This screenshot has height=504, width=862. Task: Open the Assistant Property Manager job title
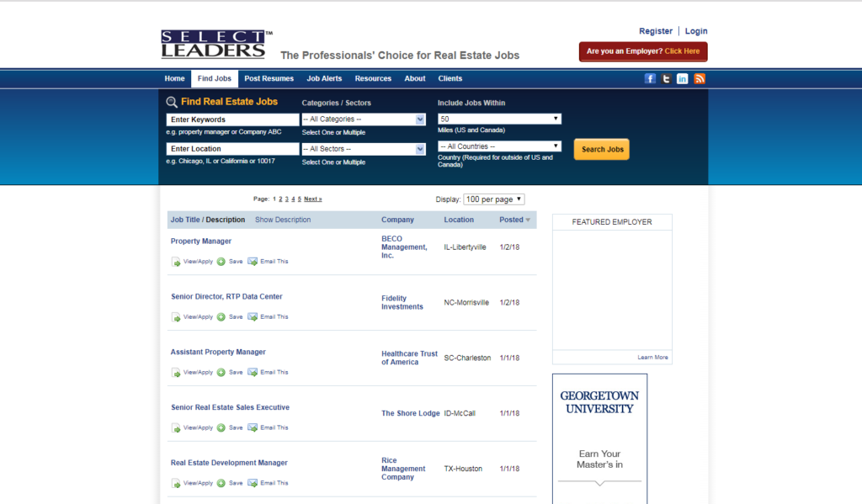point(218,353)
